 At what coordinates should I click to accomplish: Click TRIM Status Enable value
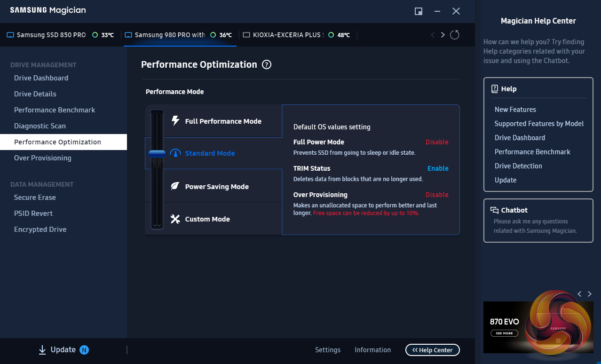click(x=438, y=168)
